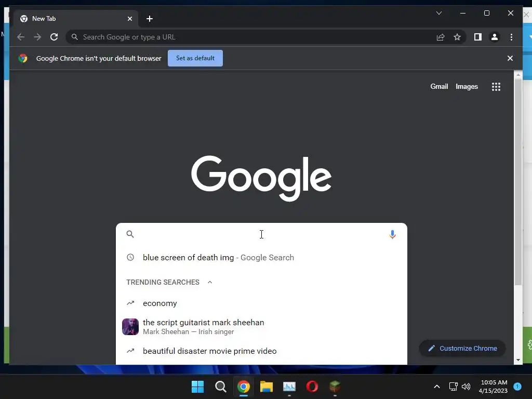Screen dimensions: 532x399
Task: Select 'beautiful disaster movie prime video' suggestion
Action: pos(261,351)
